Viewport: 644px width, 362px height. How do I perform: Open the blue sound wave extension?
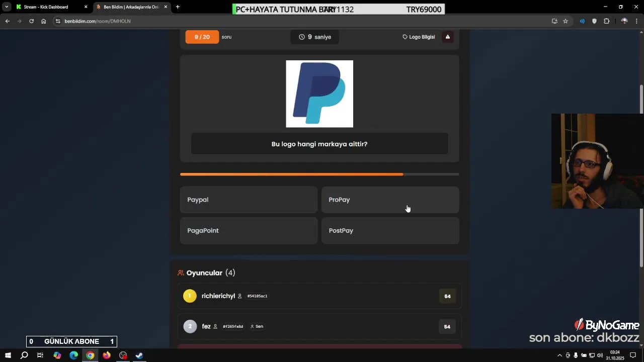click(x=582, y=21)
